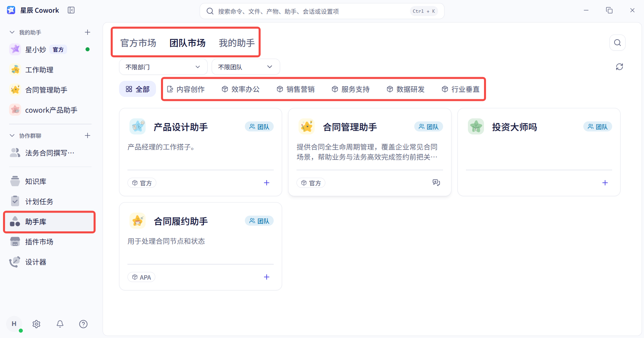Add 投资大师吗 with its plus icon
644x338 pixels.
(605, 183)
